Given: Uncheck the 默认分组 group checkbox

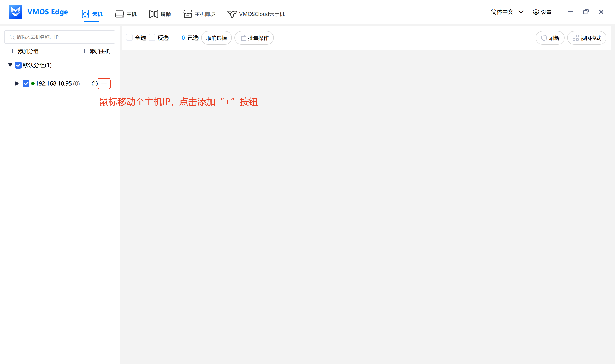Looking at the screenshot, I should 18,65.
